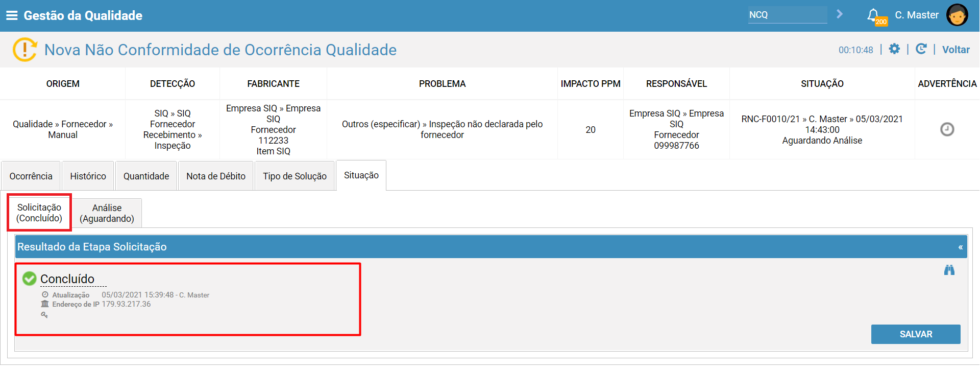980x368 pixels.
Task: Click the Responsável cell with 099987766
Action: (677, 130)
